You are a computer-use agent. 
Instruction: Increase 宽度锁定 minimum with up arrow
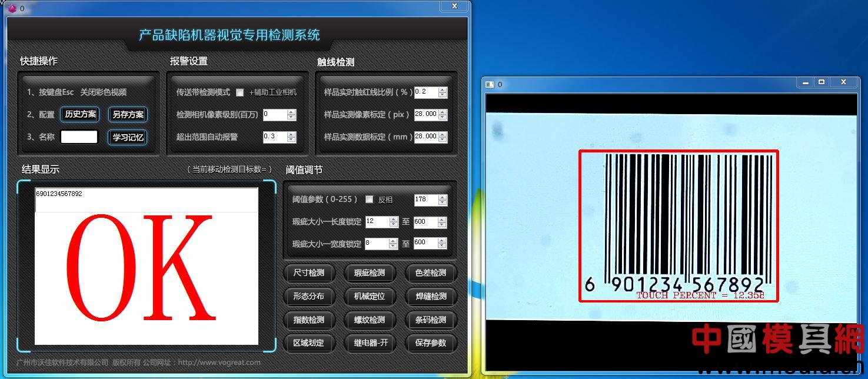pos(394,240)
